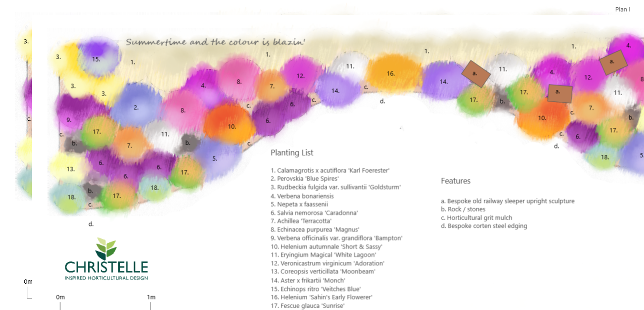Click the '1m' scale bar marker
Viewport: 644px width, 310px height.
151,297
